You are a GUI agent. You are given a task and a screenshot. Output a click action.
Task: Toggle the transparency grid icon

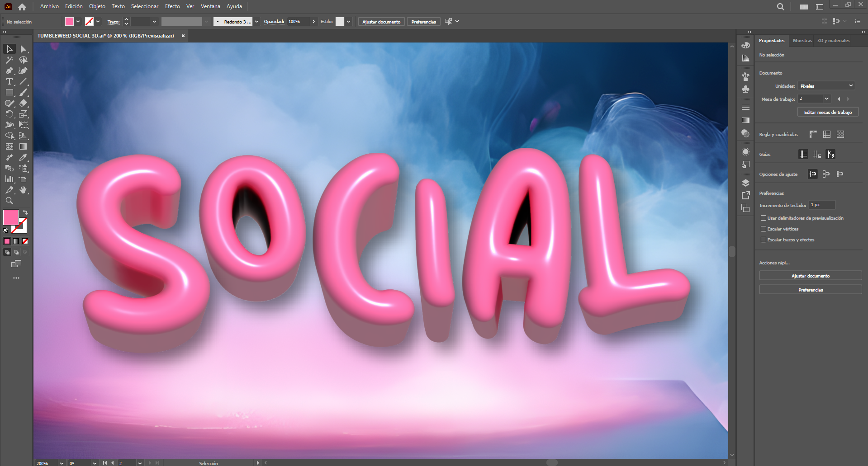click(840, 134)
